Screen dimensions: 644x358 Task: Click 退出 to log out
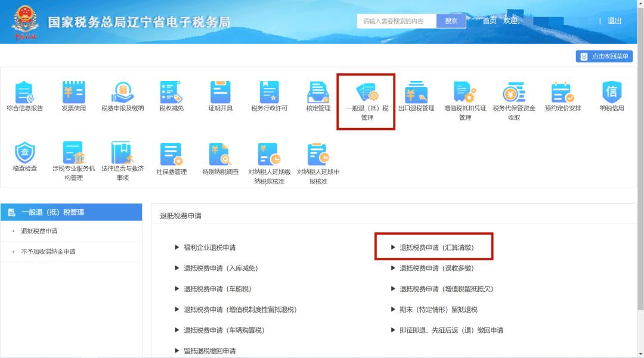614,21
